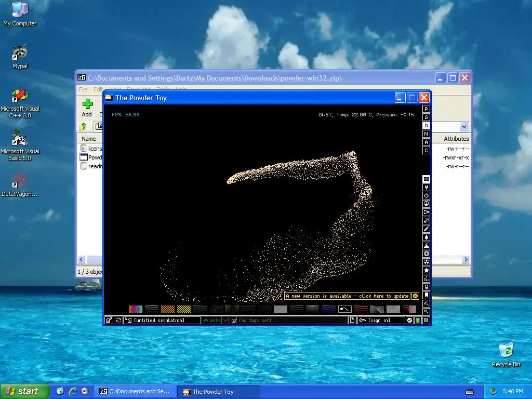Image resolution: width=532 pixels, height=399 pixels.
Task: Open the Decoration tools category
Action: pos(426,303)
